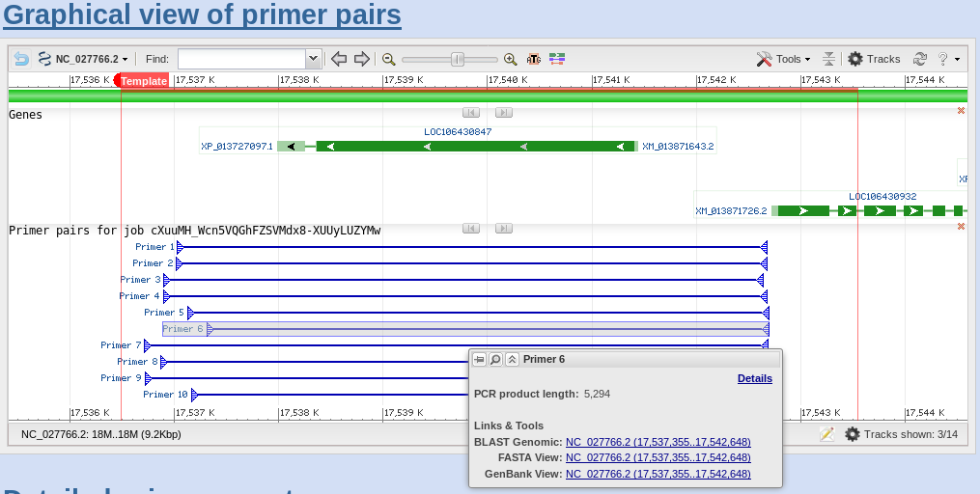Expand the Find combo box arrow
The width and height of the screenshot is (980, 494).
[x=312, y=59]
